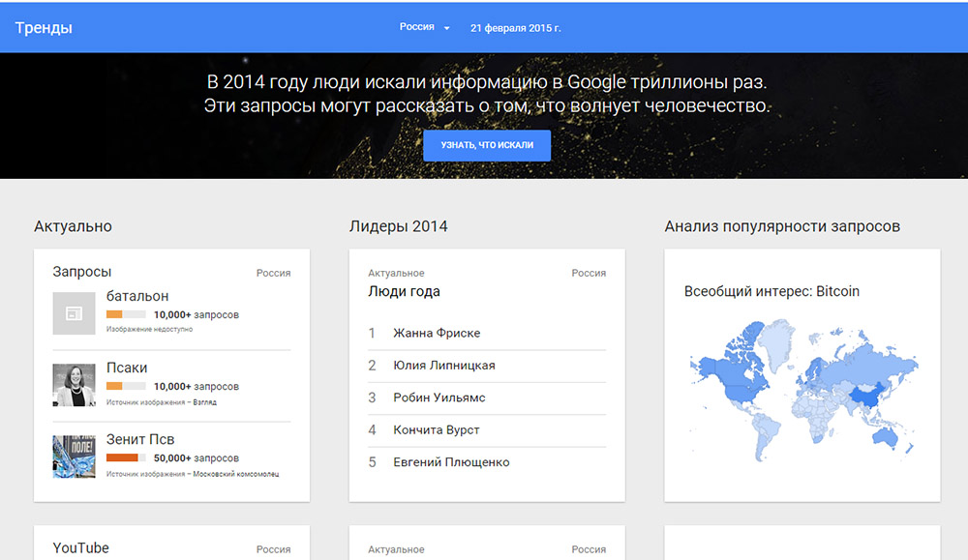Click the батальон popularity bar
The image size is (968, 560).
126,314
